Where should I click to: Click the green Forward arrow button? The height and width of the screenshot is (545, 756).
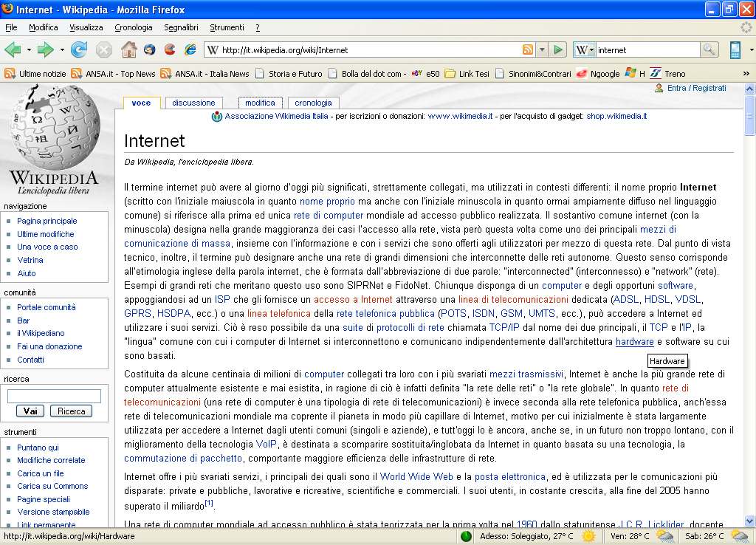coord(45,49)
